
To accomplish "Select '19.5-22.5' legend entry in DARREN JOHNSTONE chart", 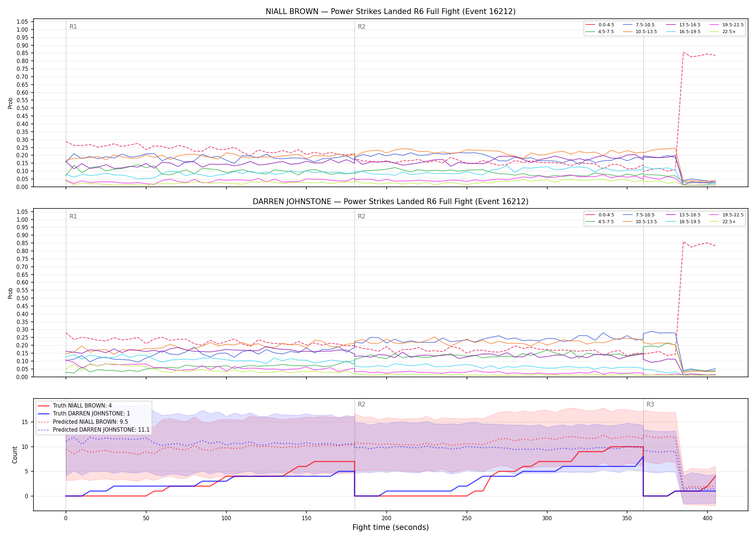I will coord(727,215).
